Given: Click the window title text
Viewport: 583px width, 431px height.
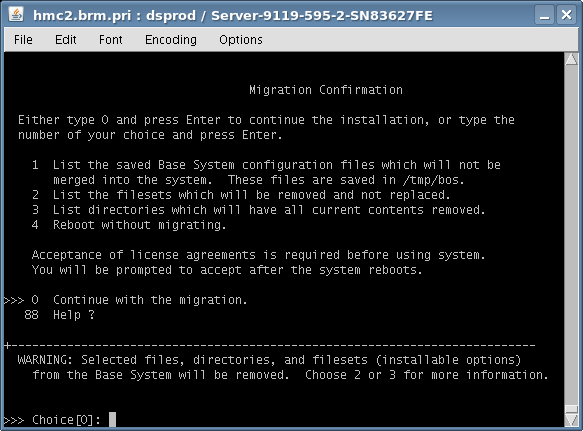Looking at the screenshot, I should pos(233,16).
